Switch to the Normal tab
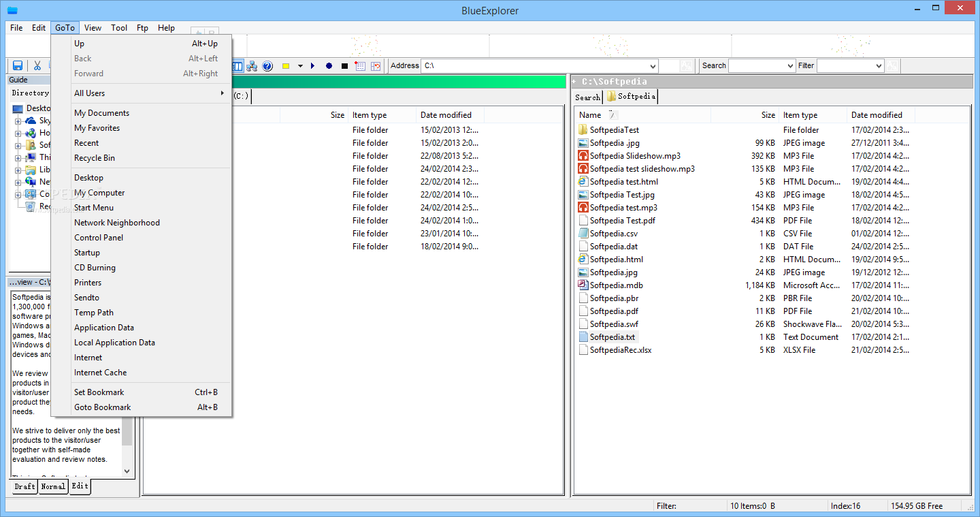The width and height of the screenshot is (980, 517). [x=53, y=486]
